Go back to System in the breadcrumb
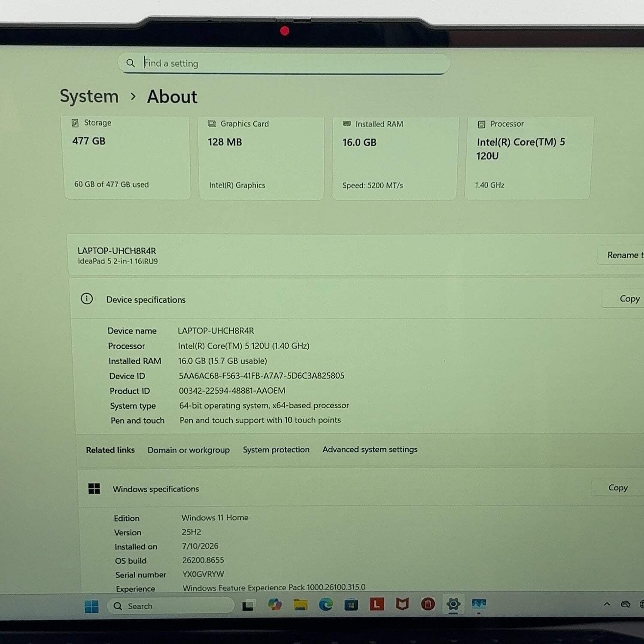The image size is (644, 644). point(89,96)
